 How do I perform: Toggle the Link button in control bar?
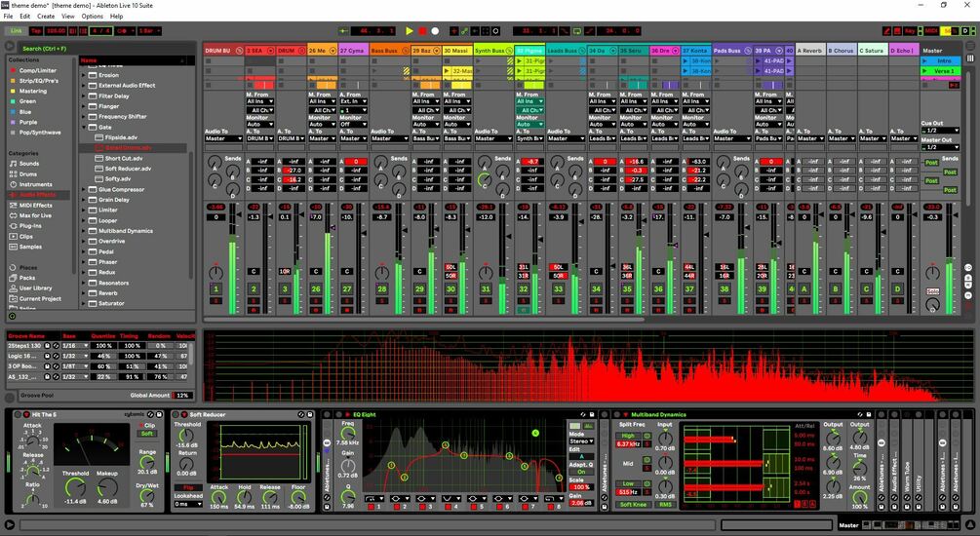point(17,30)
